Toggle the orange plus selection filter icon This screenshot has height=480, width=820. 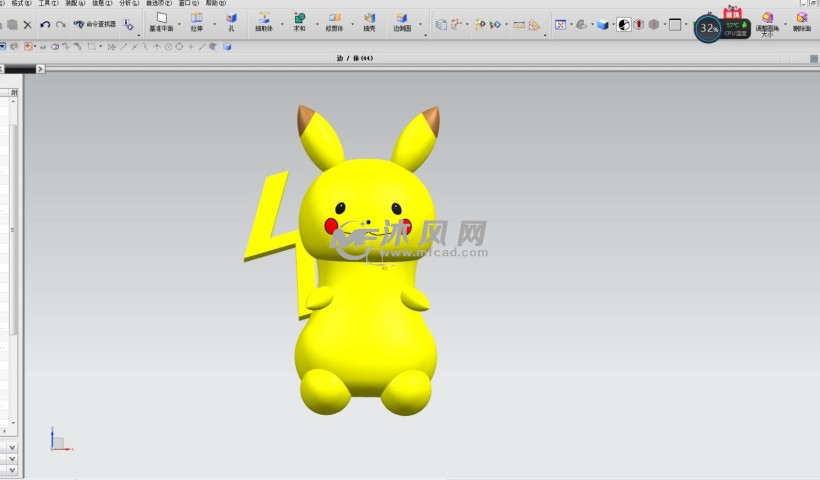click(x=28, y=47)
